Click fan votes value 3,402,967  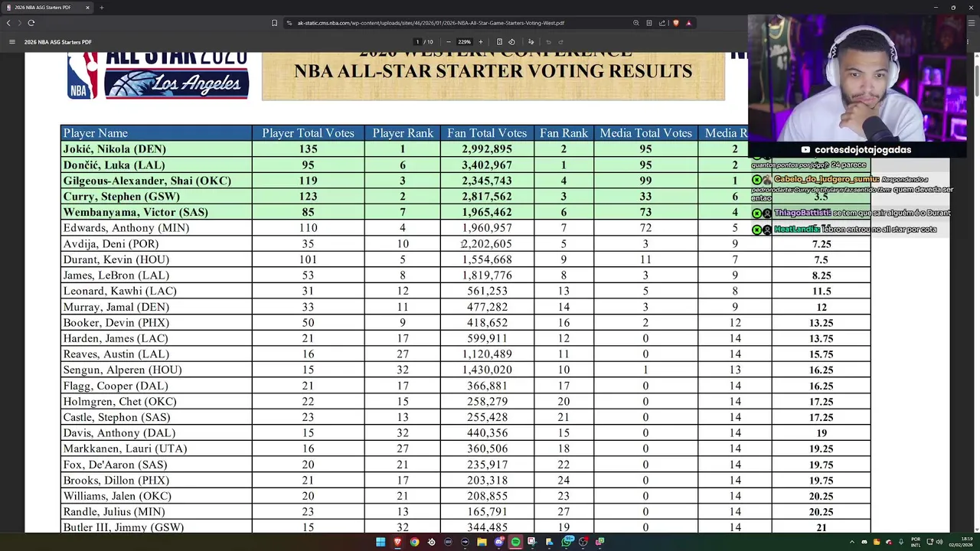[x=487, y=165]
